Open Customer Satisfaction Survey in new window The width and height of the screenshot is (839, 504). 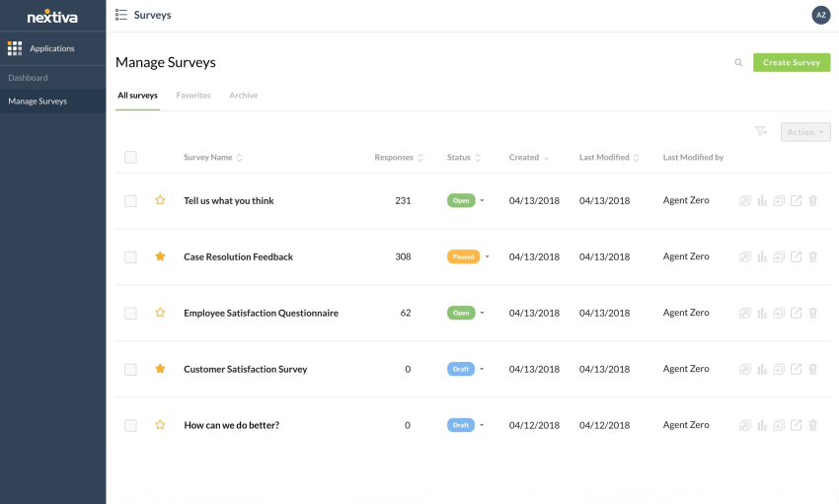point(796,370)
